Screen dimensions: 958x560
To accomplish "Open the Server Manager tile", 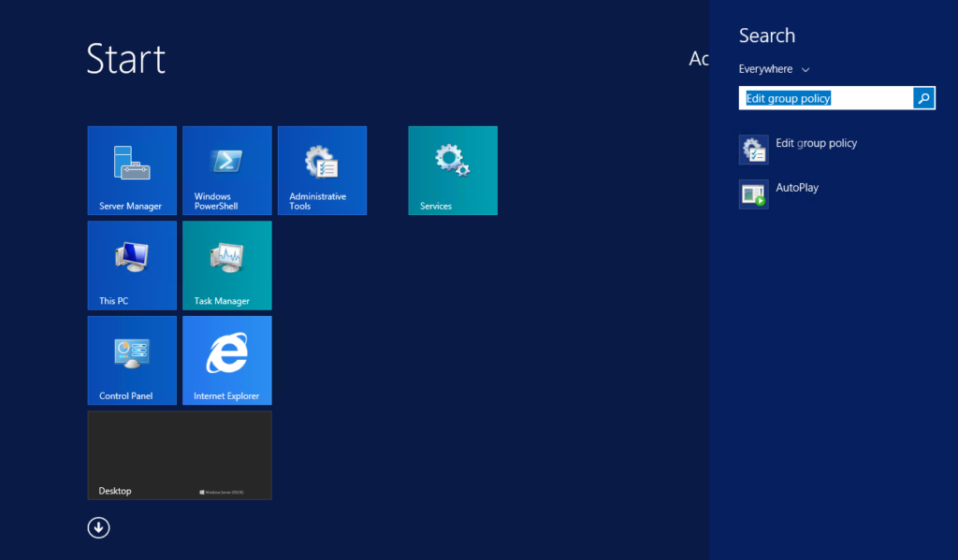I will click(132, 170).
